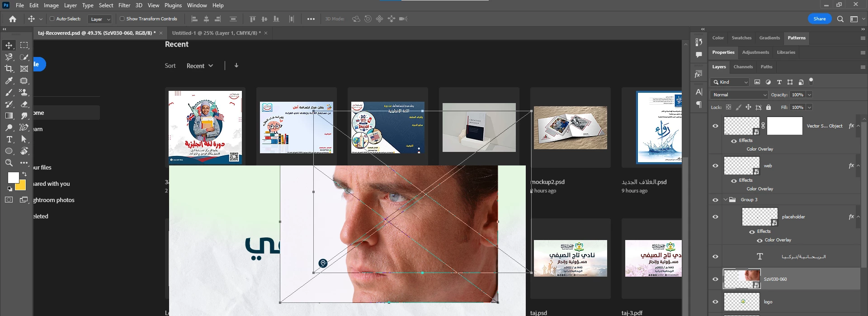The width and height of the screenshot is (868, 316).
Task: Open the English course poster thumbnail
Action: click(x=205, y=127)
